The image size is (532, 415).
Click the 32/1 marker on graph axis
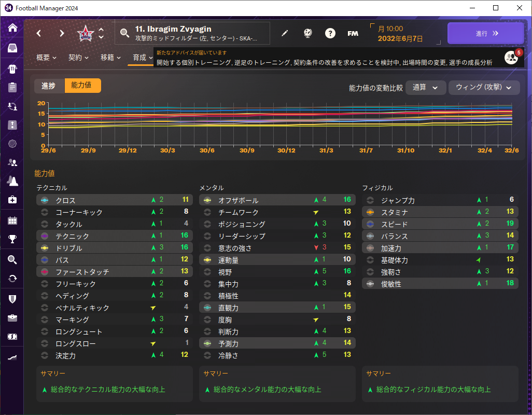(445, 150)
